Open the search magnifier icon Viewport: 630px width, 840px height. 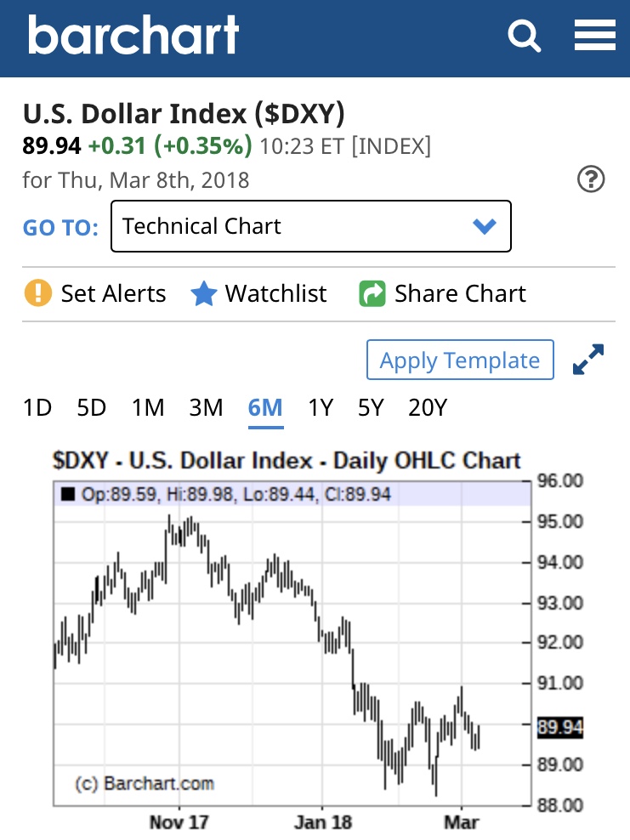pyautogui.click(x=524, y=36)
